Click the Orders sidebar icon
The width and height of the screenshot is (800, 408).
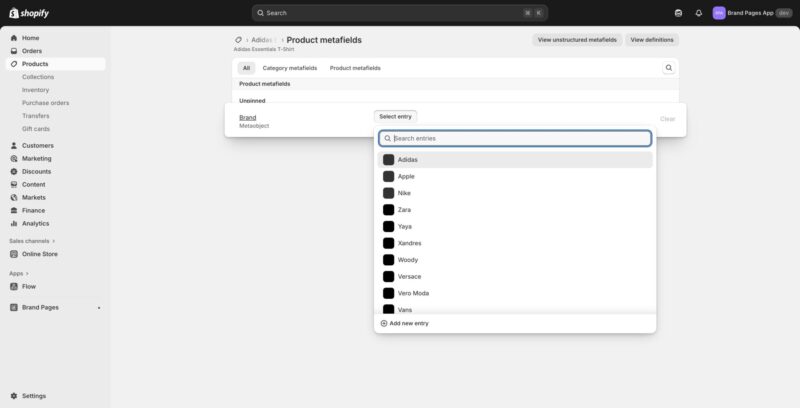(14, 51)
